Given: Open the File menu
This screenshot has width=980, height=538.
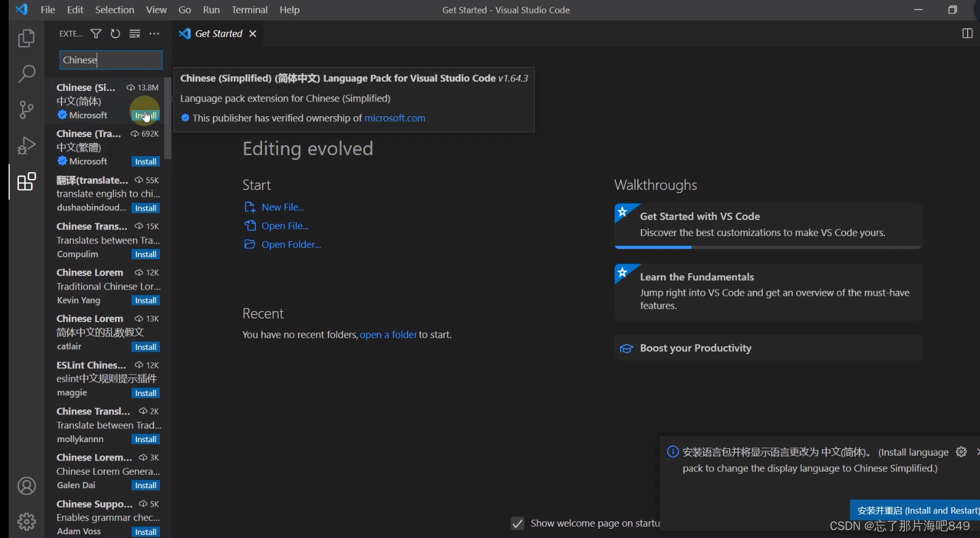Looking at the screenshot, I should click(48, 10).
